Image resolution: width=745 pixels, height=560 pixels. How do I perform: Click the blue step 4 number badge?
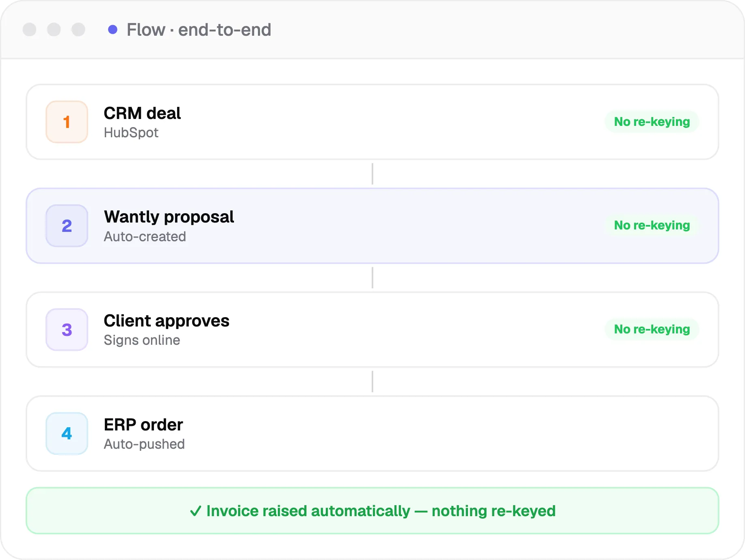point(67,433)
